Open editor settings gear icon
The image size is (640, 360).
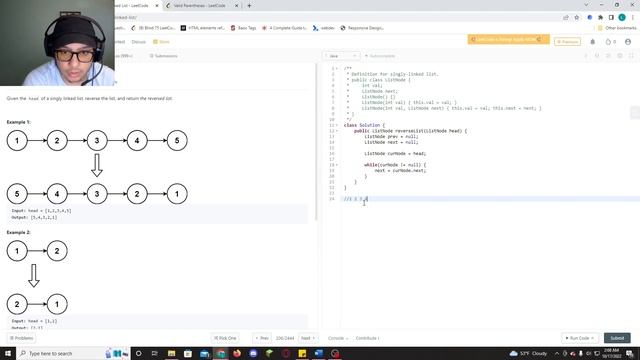pos(620,56)
